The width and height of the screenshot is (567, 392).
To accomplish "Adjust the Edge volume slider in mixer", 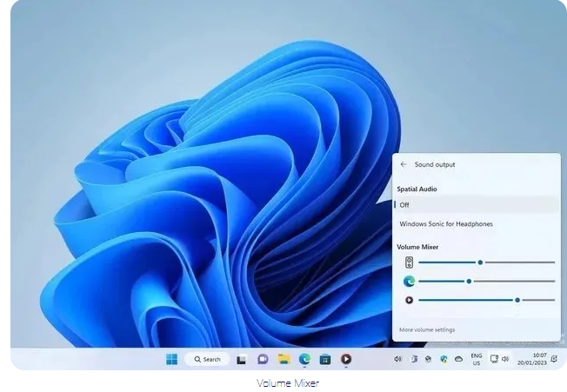I will coord(487,281).
